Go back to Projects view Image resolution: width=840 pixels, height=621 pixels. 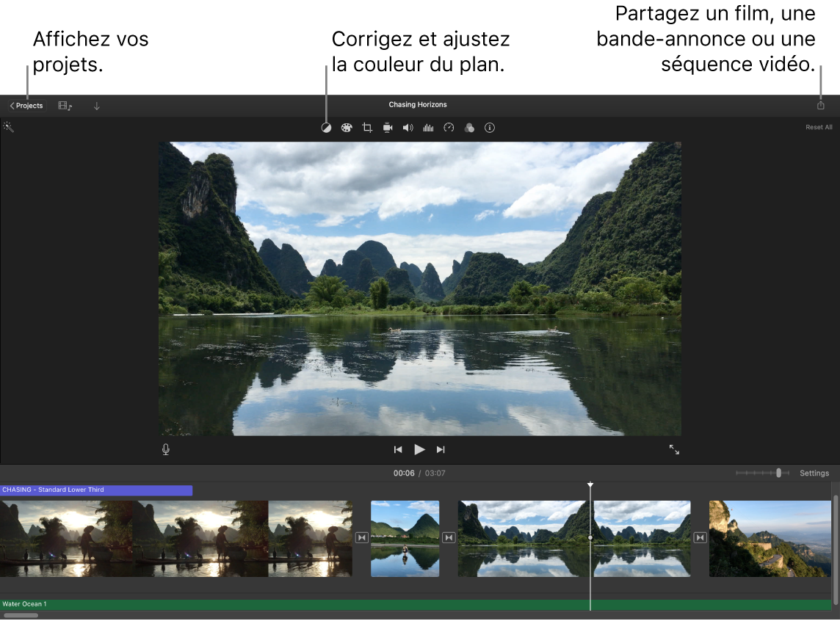[26, 106]
